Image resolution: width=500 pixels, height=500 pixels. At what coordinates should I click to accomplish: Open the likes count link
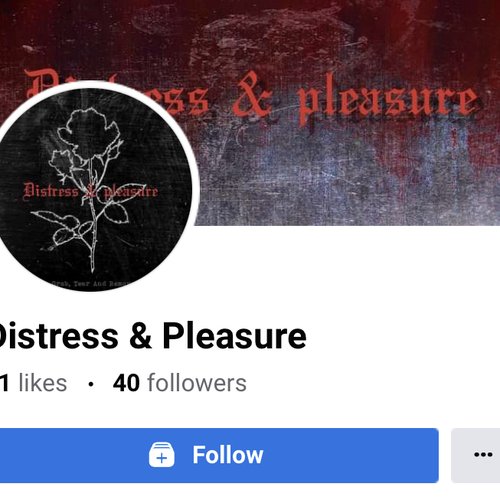click(33, 383)
